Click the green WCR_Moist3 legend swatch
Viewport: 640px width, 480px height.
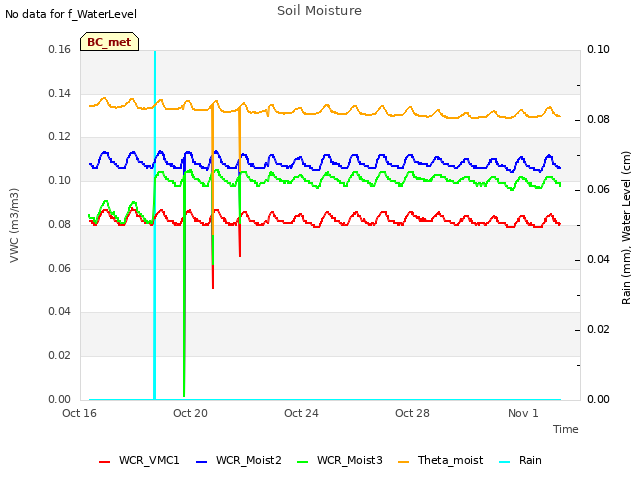pos(302,462)
